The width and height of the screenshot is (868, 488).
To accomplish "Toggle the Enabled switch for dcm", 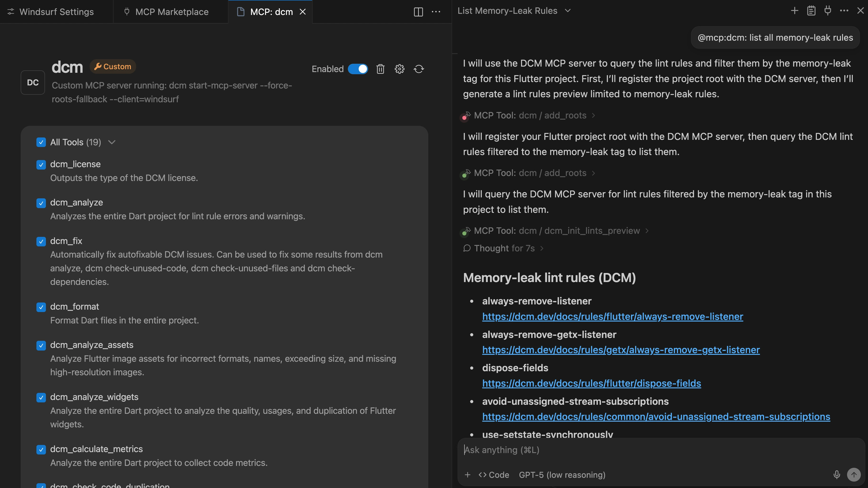I will (x=358, y=69).
